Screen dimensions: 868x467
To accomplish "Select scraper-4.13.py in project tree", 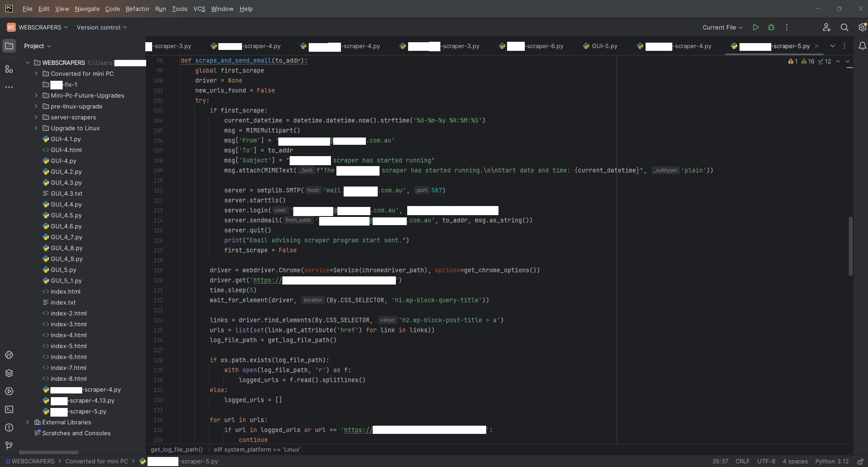I will tap(82, 400).
